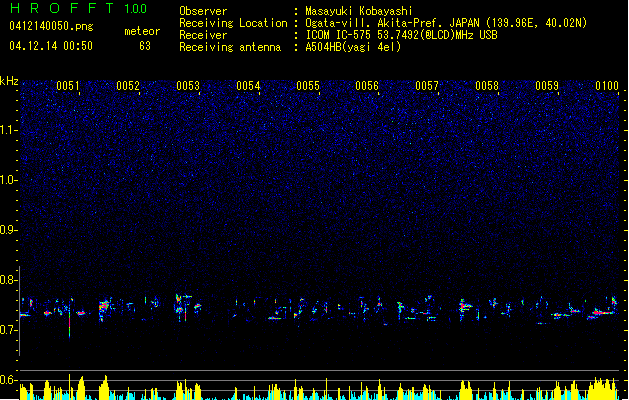Image resolution: width=629 pixels, height=400 pixels.
Task: Click the kHz axis unit label
Action: [x=9, y=81]
